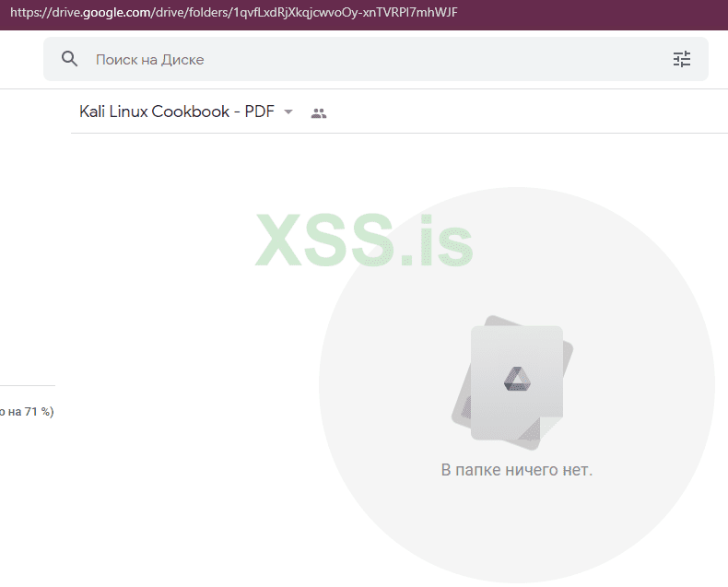Viewport: 728px width, 587px height.
Task: Click the shared folder people icon
Action: [x=319, y=112]
